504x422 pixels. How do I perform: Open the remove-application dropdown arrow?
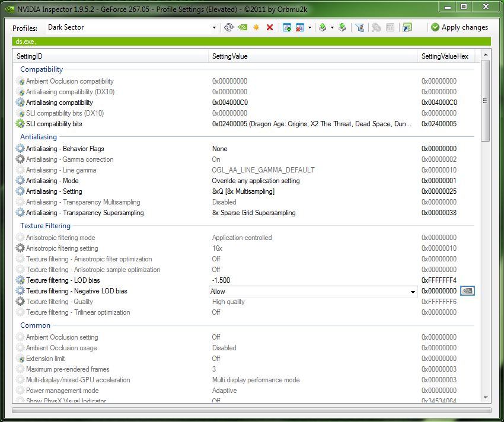(310, 28)
